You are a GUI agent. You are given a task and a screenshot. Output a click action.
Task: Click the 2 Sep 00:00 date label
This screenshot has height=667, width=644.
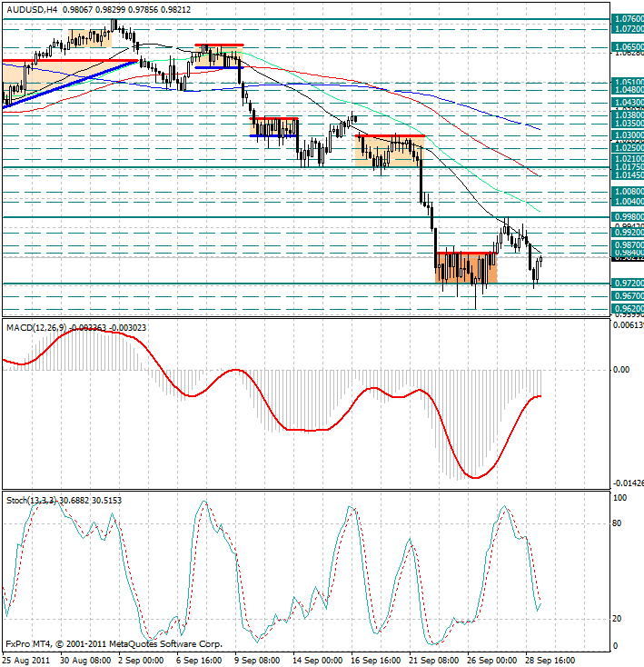(141, 661)
